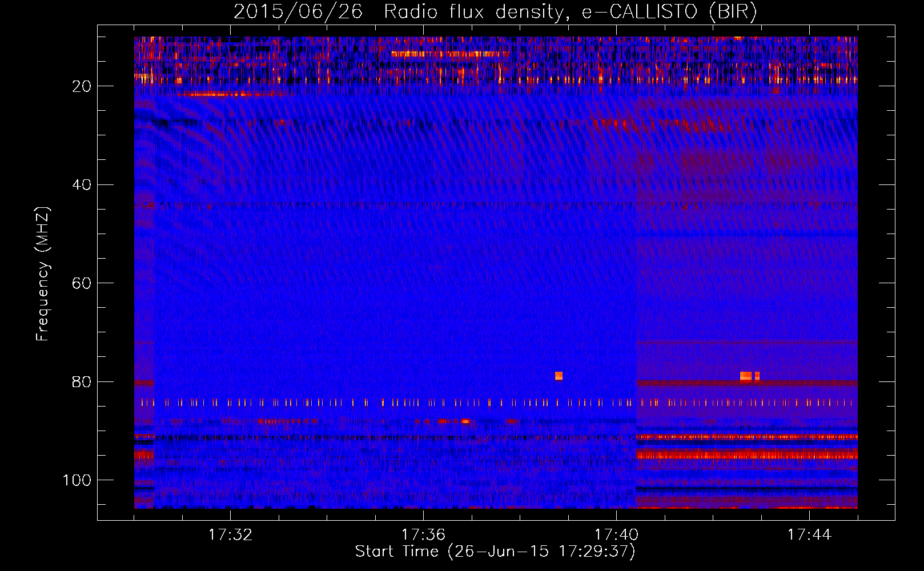Screen dimensions: 924x571
Task: Click the orange burst cluster near 17:43
Action: point(750,376)
